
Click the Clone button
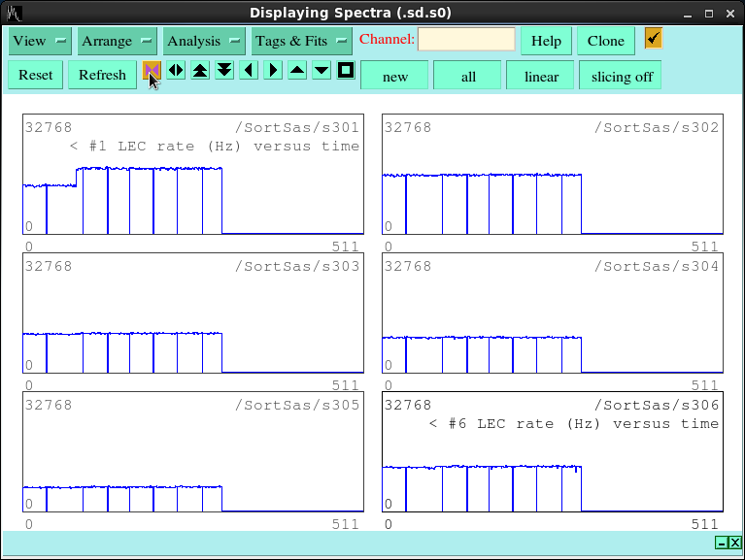pos(606,41)
